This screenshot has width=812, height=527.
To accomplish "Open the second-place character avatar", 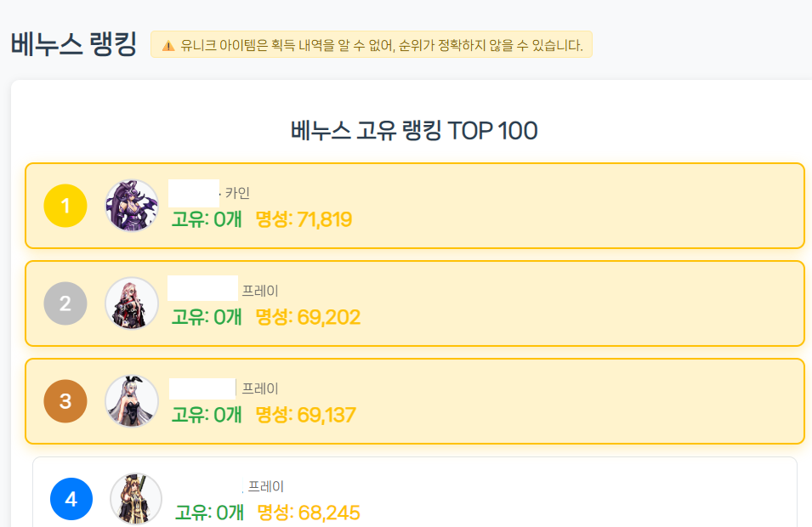I will click(x=132, y=303).
